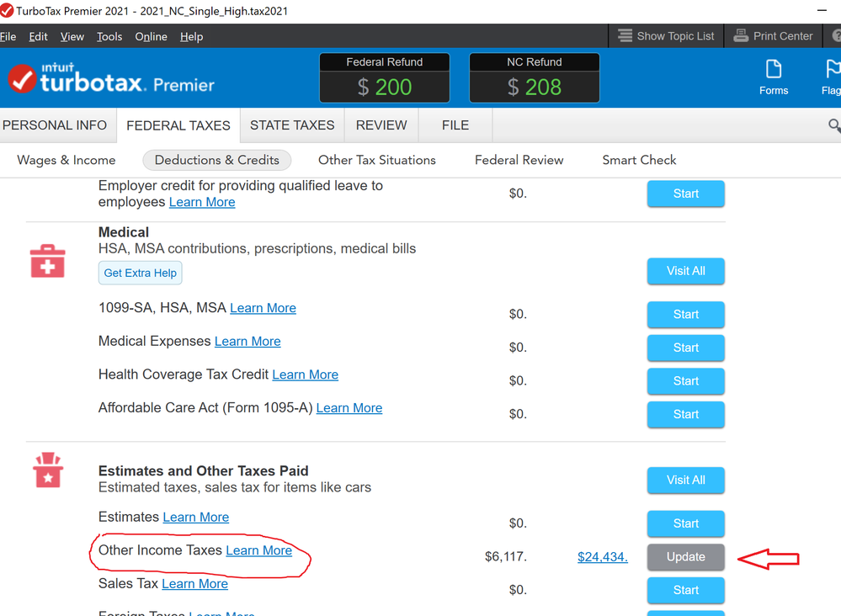Click the Estimates and Other Taxes Paid icon
Screen dimensions: 841x616
pos(48,470)
